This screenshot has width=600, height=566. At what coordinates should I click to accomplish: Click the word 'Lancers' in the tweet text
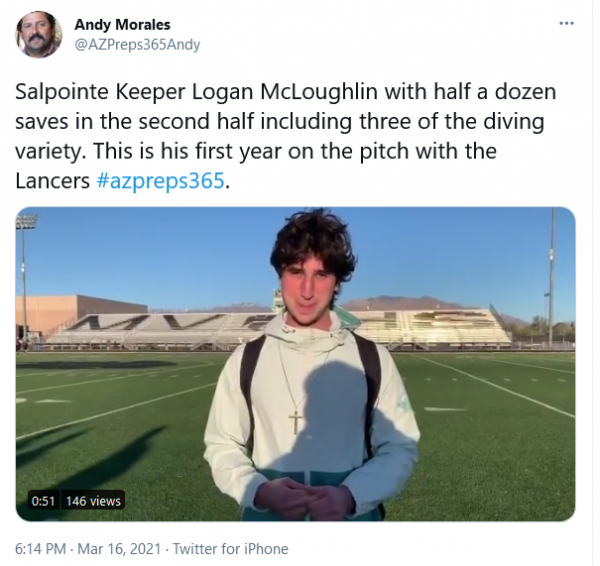pos(52,180)
